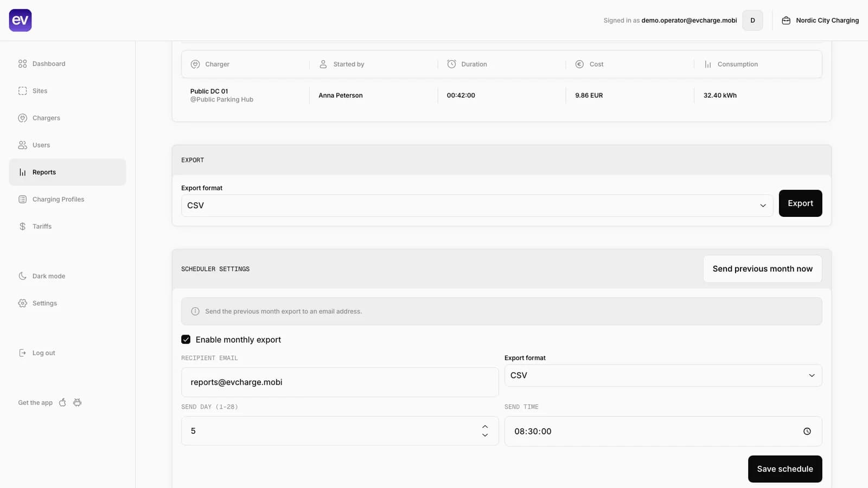Click Send previous month now
The image size is (868, 488).
[762, 269]
